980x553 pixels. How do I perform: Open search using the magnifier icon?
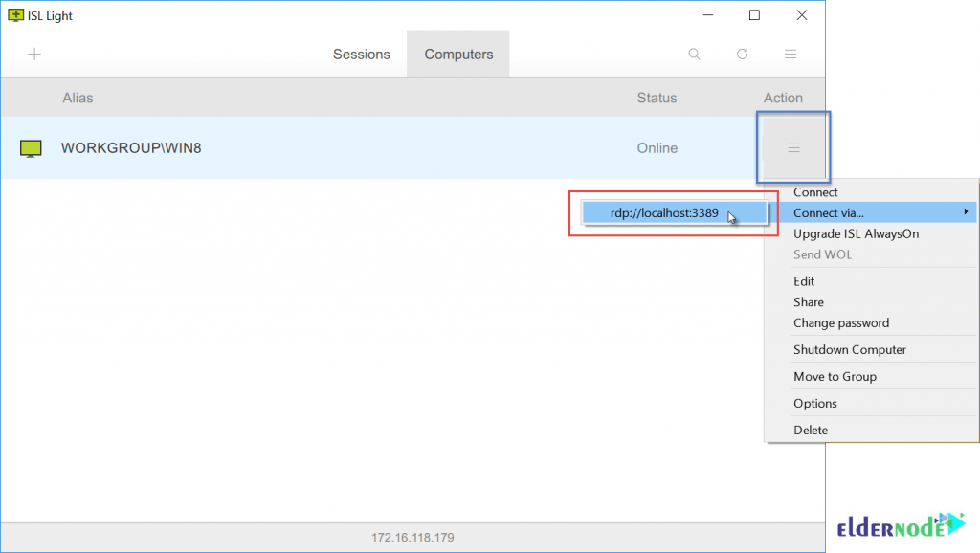coord(694,54)
